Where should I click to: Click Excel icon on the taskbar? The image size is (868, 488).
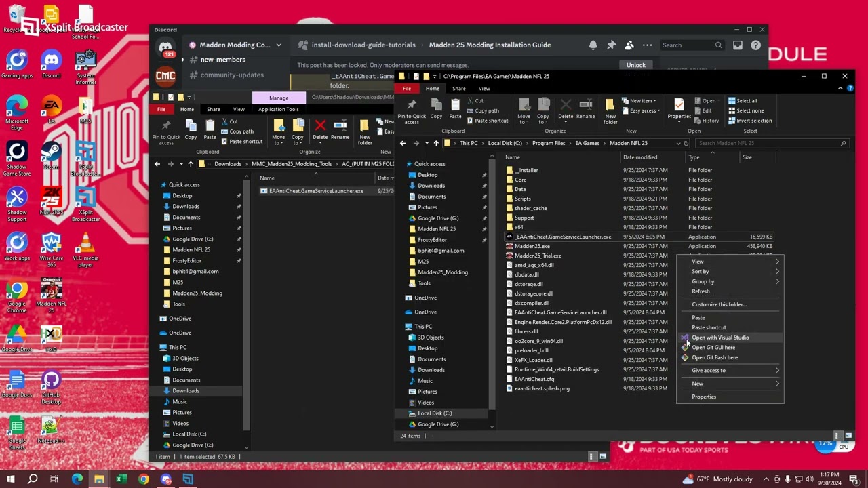click(121, 479)
